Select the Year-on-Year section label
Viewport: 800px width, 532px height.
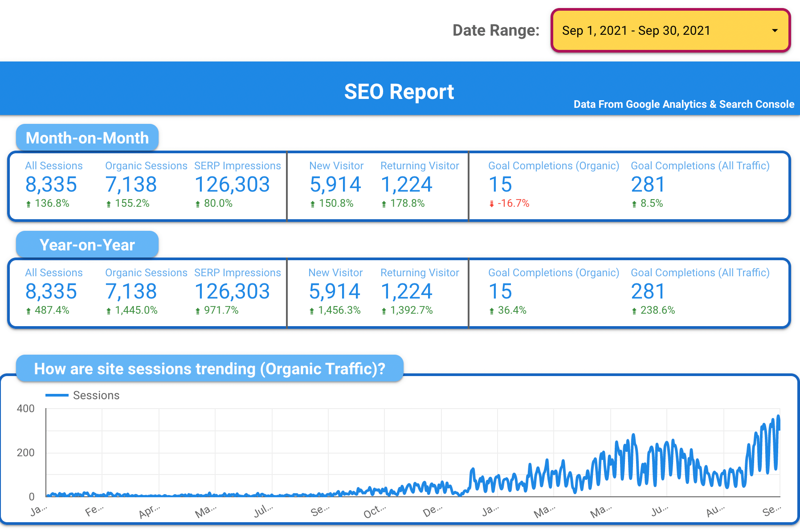click(87, 245)
